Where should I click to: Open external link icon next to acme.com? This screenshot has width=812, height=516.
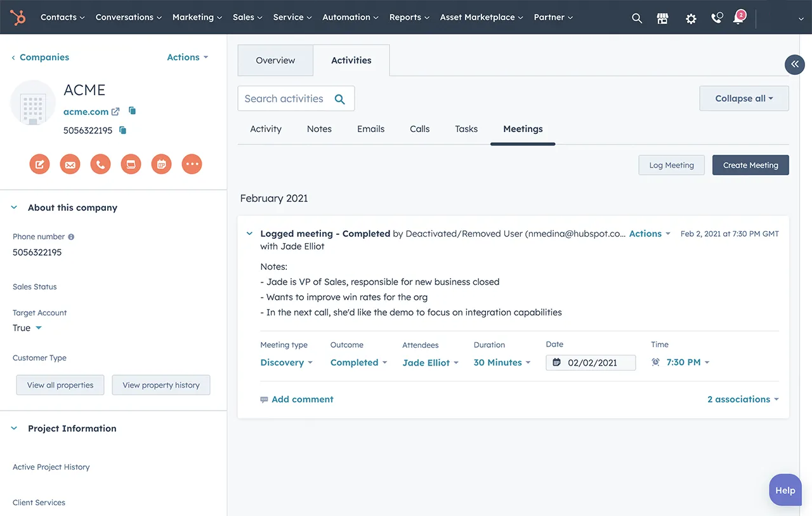(115, 112)
